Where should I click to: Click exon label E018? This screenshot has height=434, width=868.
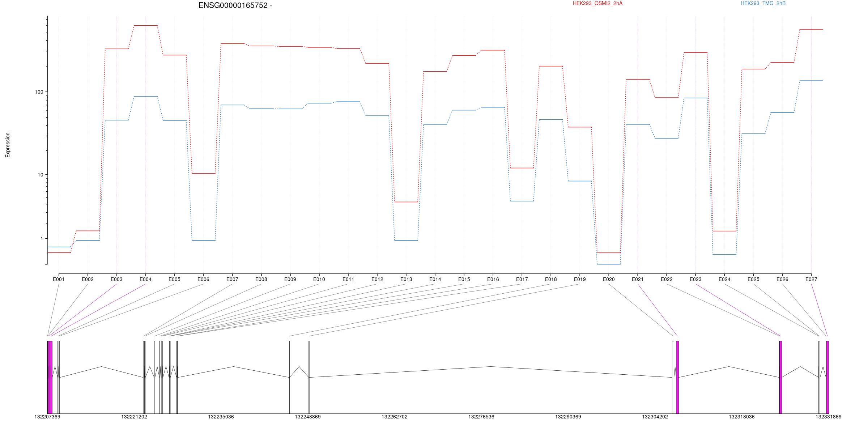(551, 279)
